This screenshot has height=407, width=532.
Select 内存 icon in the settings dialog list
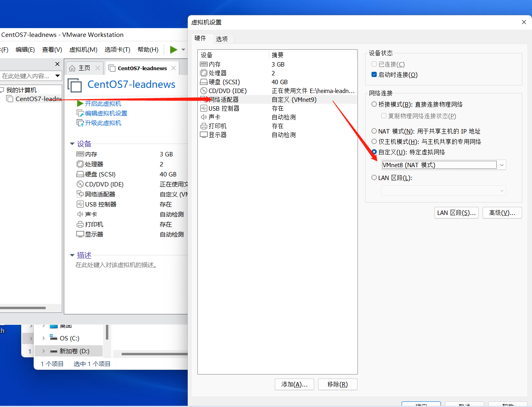204,64
